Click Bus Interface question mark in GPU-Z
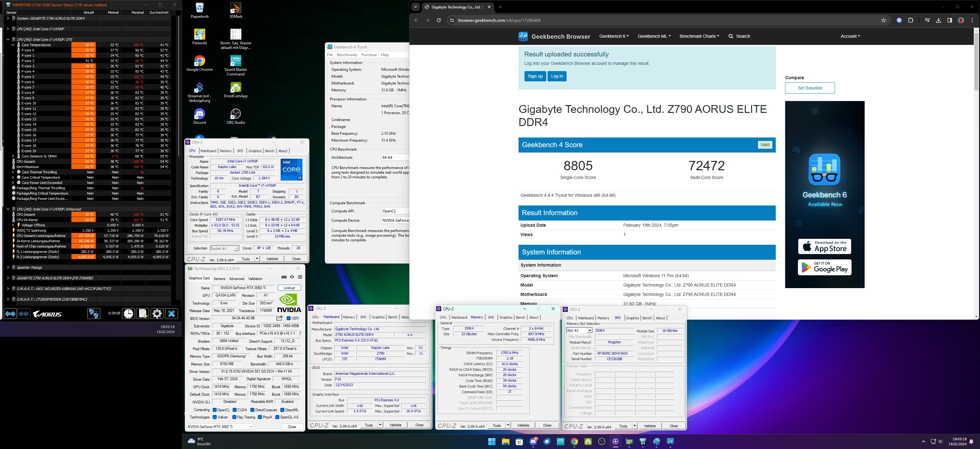Viewport: 980px width, 449px height. tap(300, 333)
